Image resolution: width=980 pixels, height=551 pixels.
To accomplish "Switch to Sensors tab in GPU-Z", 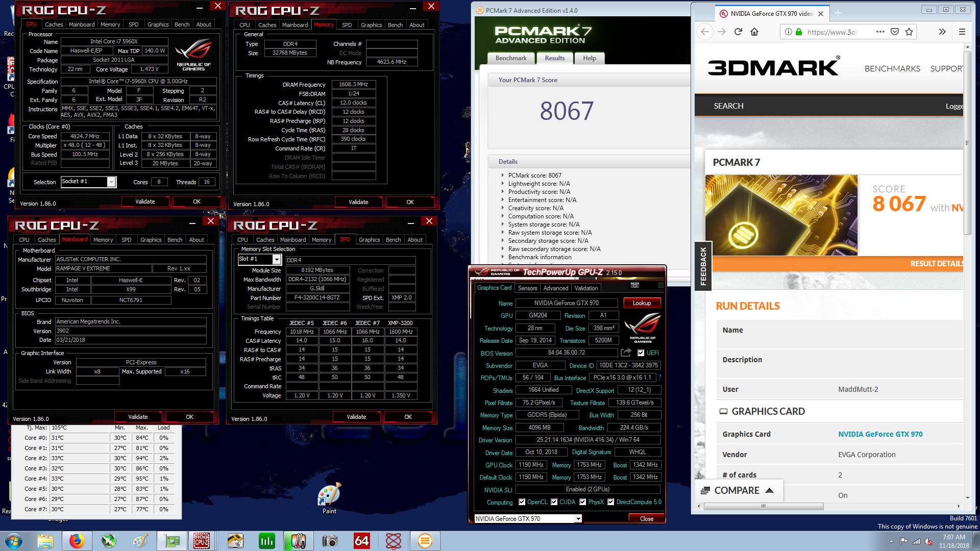I will [x=527, y=288].
